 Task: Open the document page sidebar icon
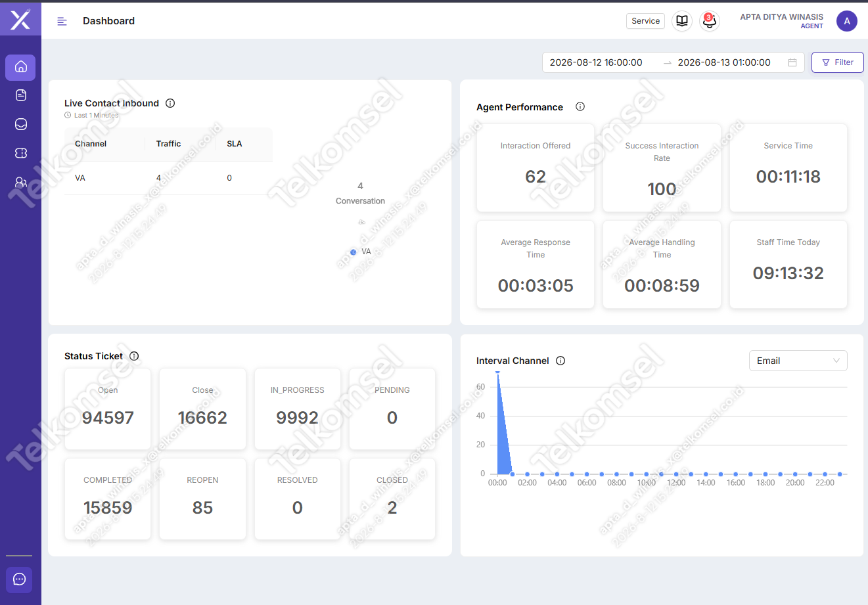click(20, 95)
